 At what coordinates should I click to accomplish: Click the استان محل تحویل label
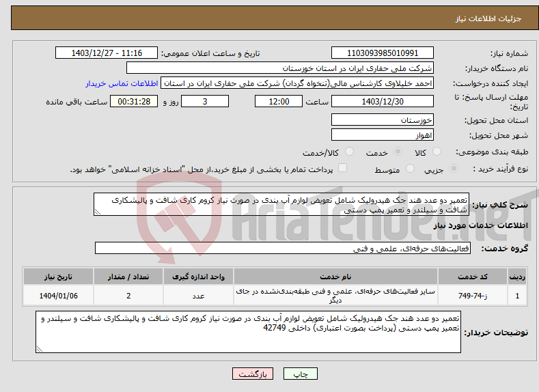coord(496,120)
